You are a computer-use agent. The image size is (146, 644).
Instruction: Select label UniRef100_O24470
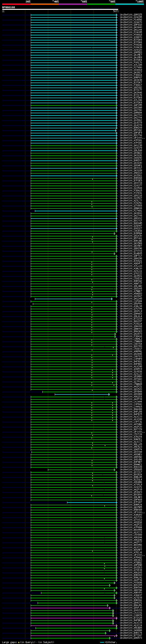[x=131, y=22]
